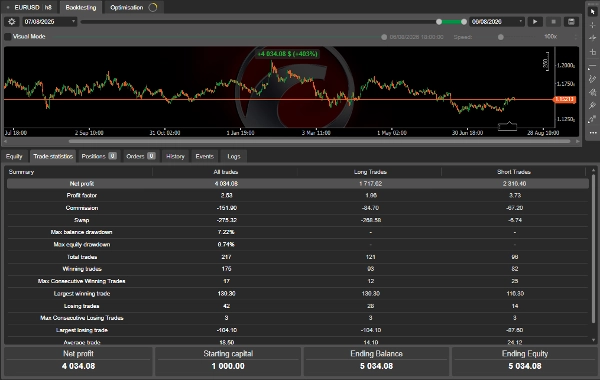600x380 pixels.
Task: Click Max balance drawdown value 7.22%
Action: point(226,232)
